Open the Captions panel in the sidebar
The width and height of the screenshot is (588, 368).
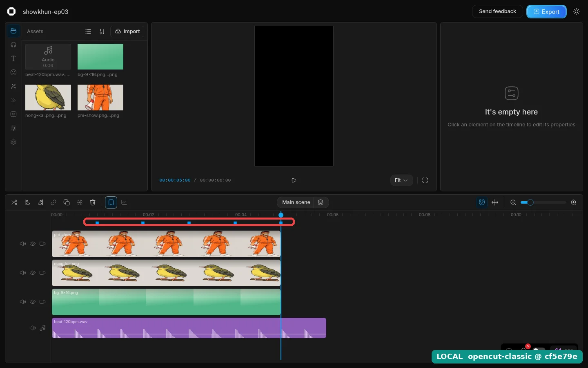13,114
